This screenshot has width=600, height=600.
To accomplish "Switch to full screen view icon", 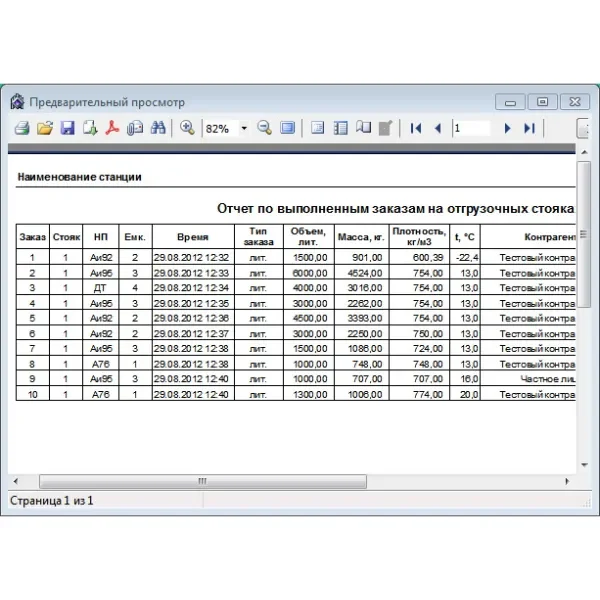I will [287, 128].
